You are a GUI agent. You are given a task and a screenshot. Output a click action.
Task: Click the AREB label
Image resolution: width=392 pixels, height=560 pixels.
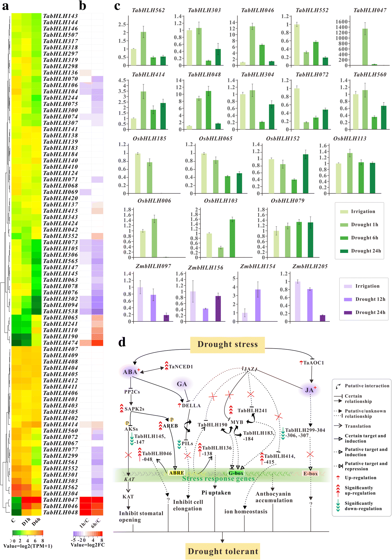170,426
